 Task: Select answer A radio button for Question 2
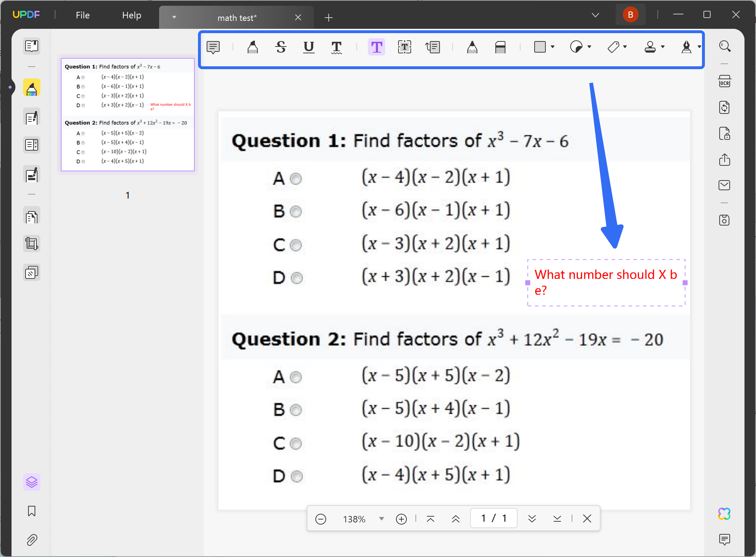point(296,377)
